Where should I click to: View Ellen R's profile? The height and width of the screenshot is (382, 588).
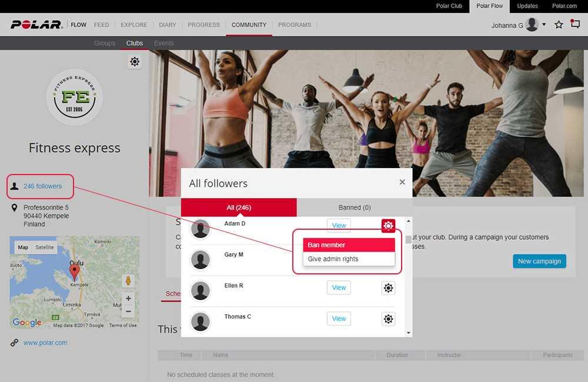[x=339, y=287]
